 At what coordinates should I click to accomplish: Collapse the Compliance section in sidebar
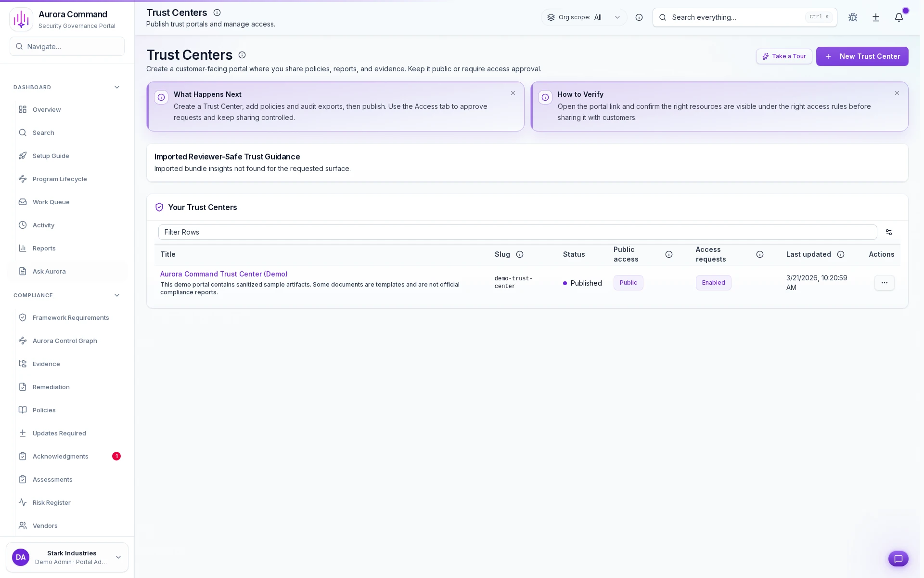click(x=116, y=295)
